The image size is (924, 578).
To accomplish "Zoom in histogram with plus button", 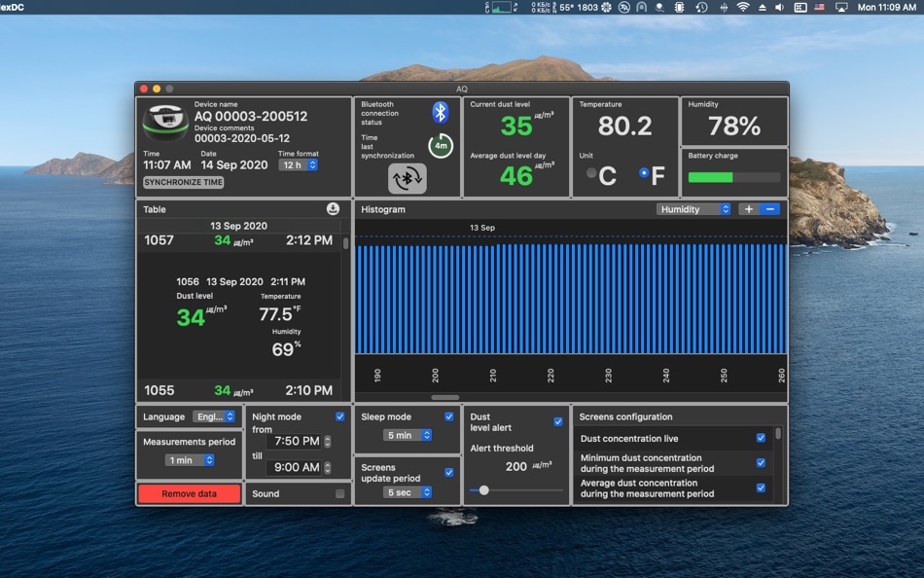I will click(x=748, y=209).
